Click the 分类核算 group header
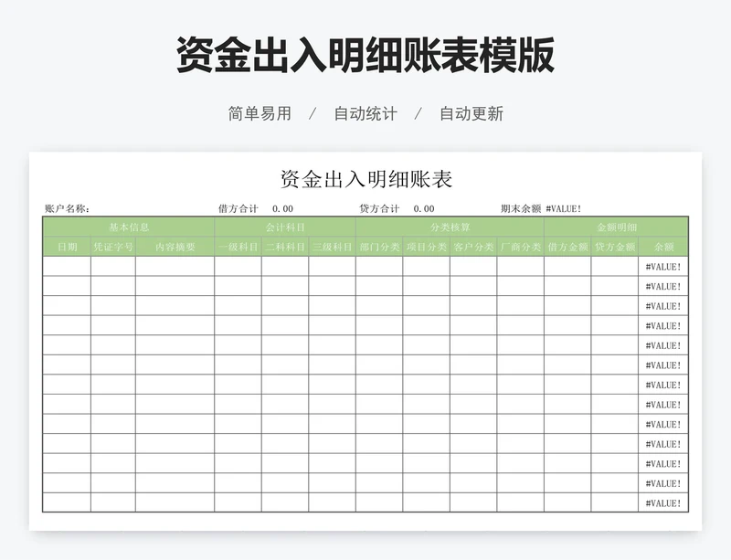This screenshot has height=560, width=731. 450,227
